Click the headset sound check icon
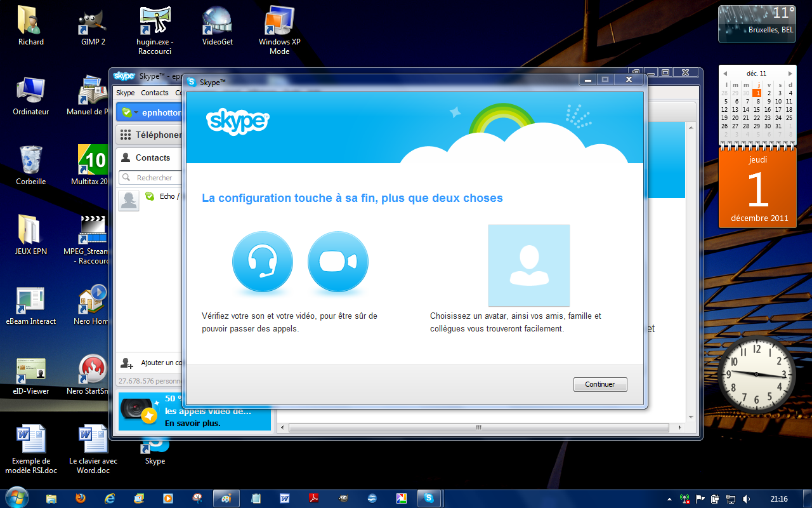The image size is (812, 508). [x=263, y=262]
